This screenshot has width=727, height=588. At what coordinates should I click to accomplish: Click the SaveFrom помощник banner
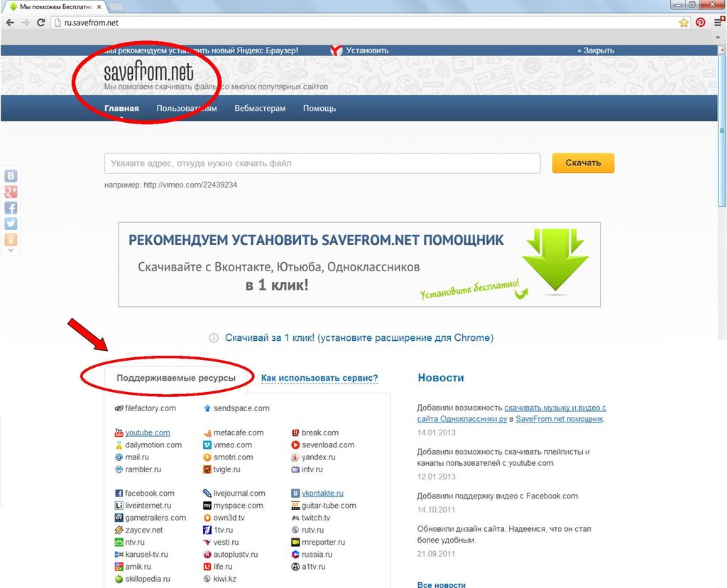click(359, 264)
